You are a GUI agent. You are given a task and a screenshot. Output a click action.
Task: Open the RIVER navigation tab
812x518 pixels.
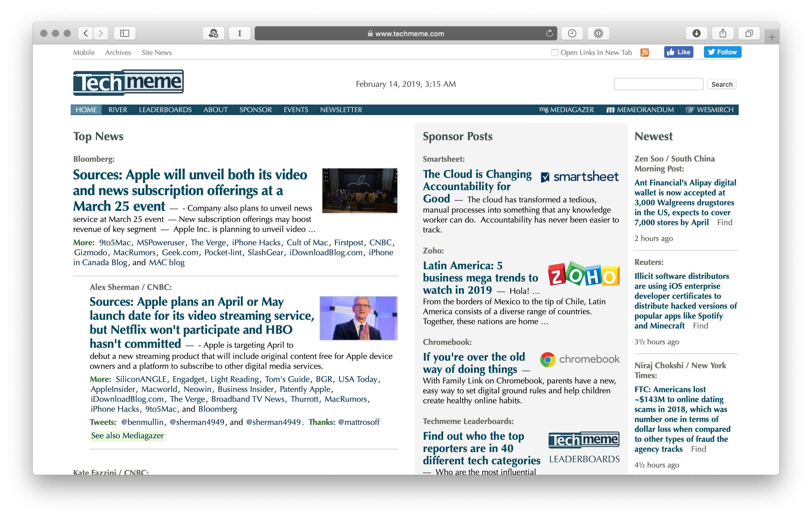pos(118,109)
